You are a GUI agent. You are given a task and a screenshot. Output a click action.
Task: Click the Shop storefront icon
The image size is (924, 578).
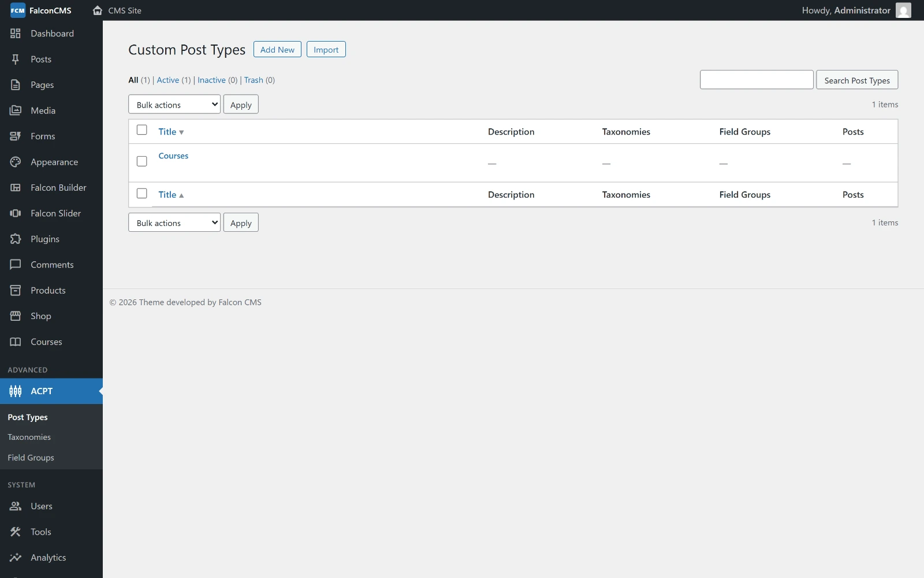point(16,316)
